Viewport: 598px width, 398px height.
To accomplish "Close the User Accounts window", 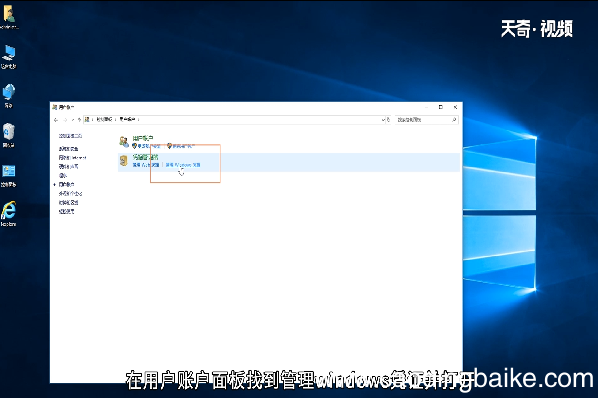I will (x=455, y=107).
